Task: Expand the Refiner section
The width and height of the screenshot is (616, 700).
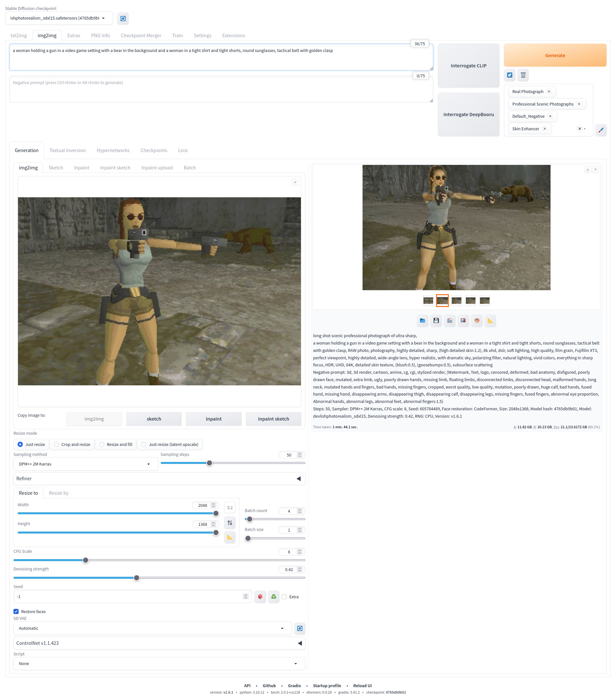Action: (x=159, y=479)
